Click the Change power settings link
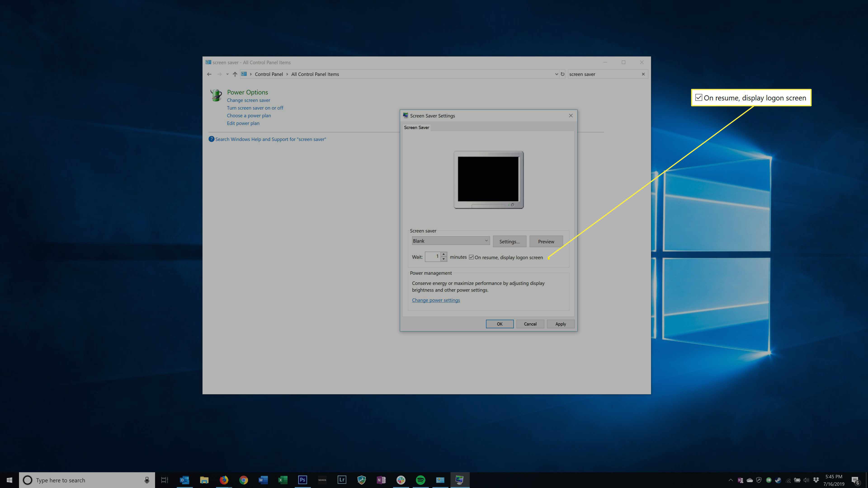Image resolution: width=868 pixels, height=488 pixels. point(436,300)
